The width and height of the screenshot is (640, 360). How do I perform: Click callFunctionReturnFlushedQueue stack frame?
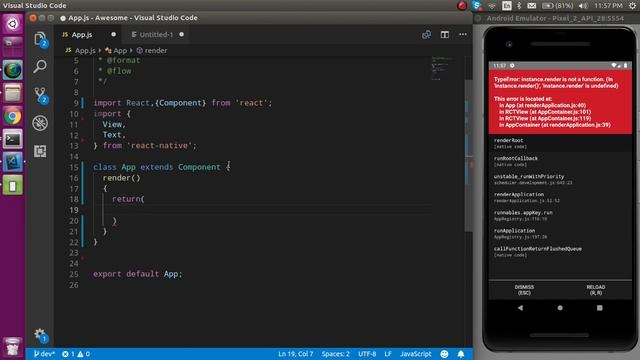coord(560,251)
